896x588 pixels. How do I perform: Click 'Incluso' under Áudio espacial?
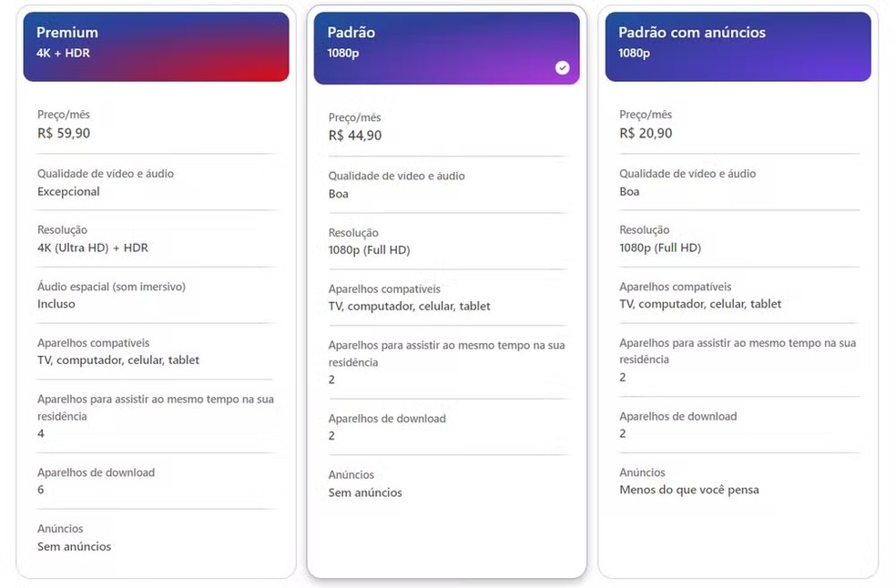(56, 304)
